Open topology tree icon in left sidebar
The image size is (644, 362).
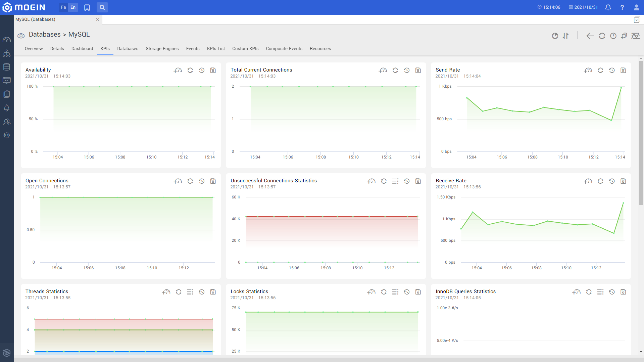(x=7, y=53)
